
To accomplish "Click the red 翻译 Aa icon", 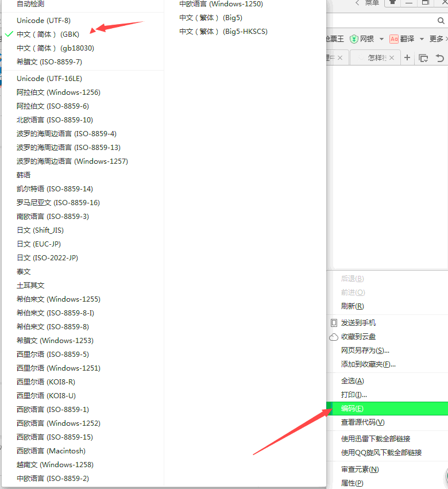I will click(394, 39).
